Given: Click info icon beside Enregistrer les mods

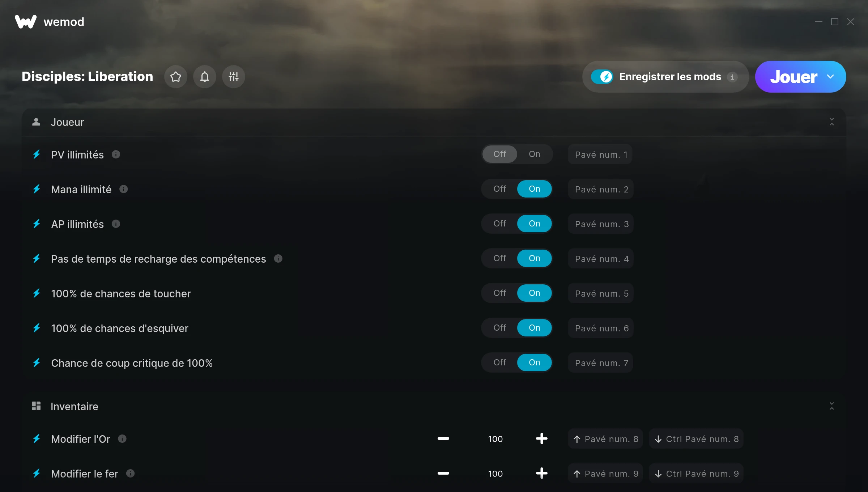Looking at the screenshot, I should pos(732,77).
